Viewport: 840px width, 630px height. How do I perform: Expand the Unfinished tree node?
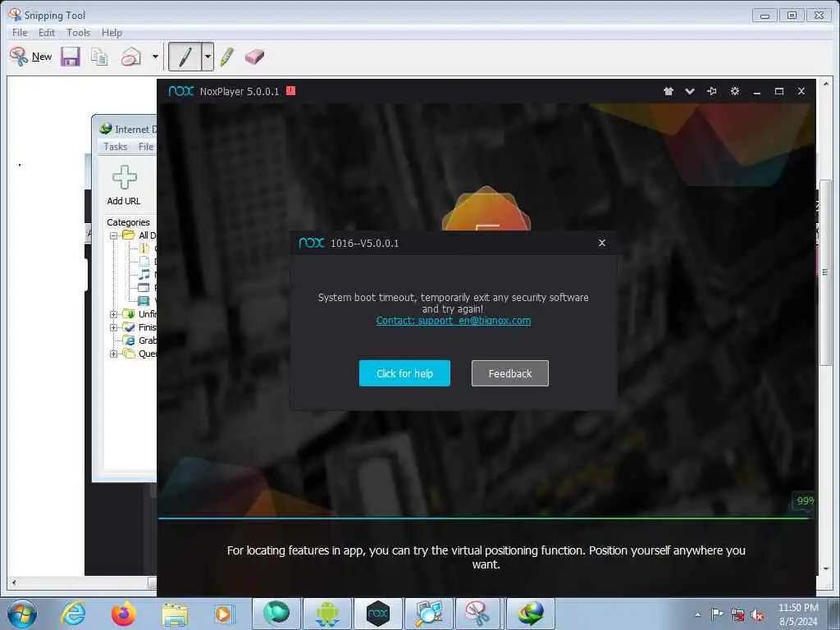113,314
